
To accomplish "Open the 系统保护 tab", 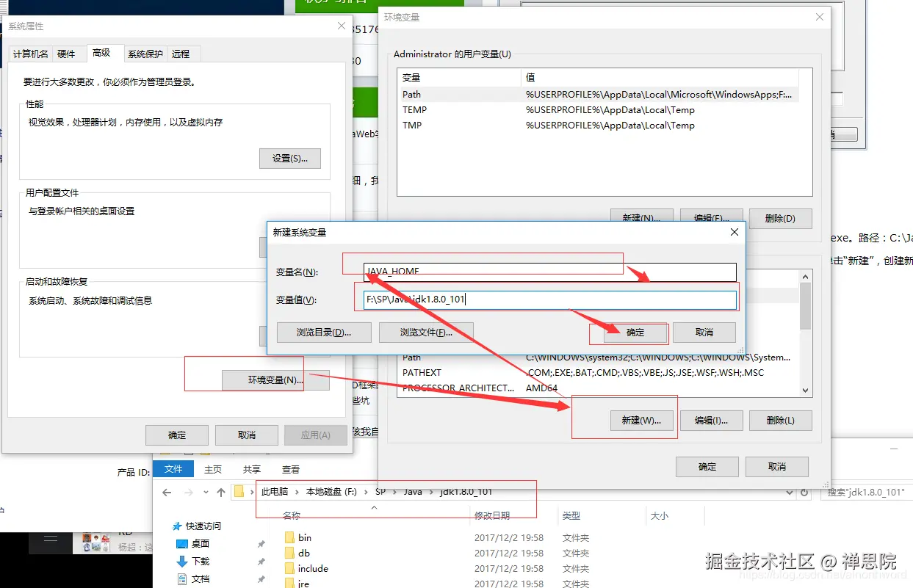I will click(x=145, y=54).
